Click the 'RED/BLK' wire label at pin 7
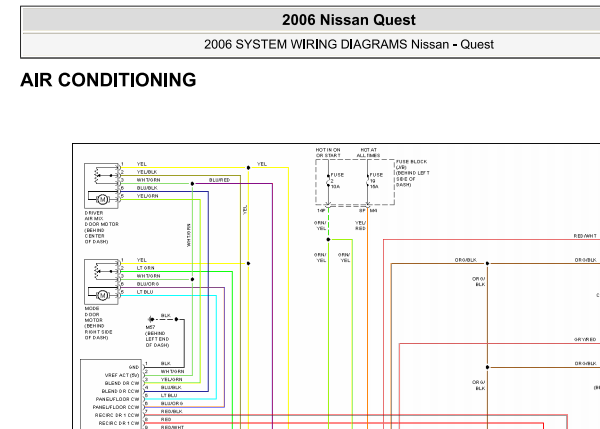This screenshot has width=600, height=429. pyautogui.click(x=171, y=411)
